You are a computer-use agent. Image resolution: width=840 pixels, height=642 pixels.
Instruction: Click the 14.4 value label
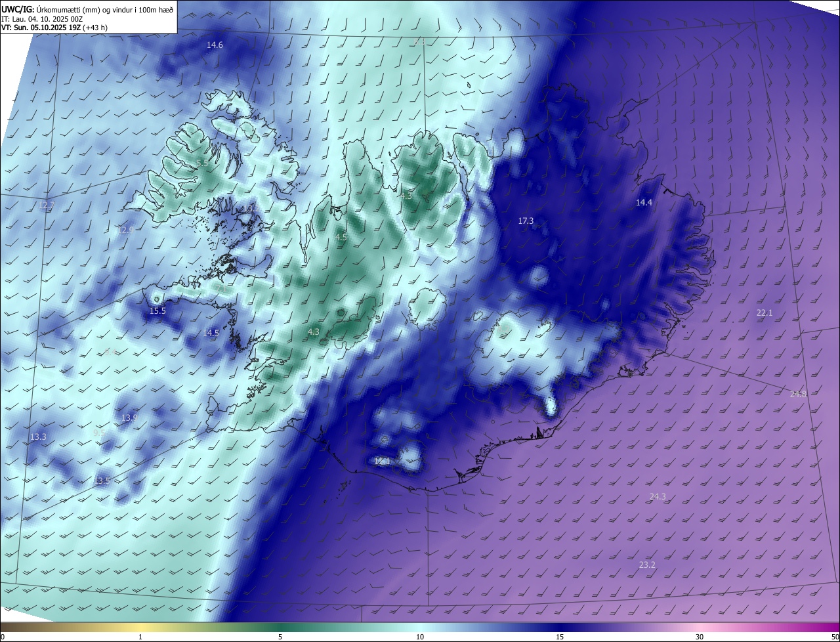644,203
